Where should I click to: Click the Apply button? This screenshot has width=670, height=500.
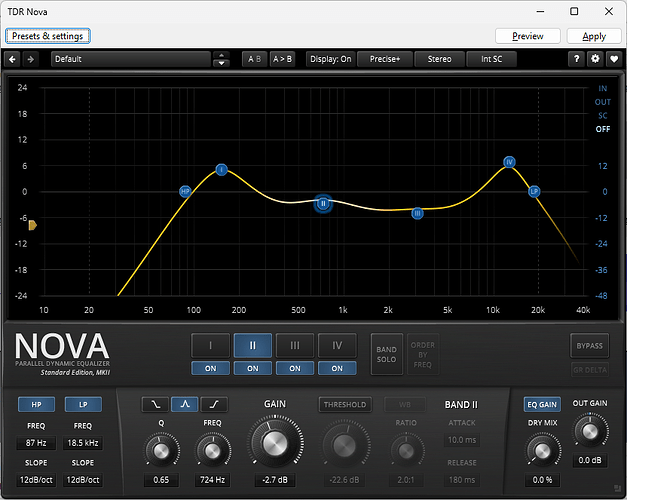pos(594,36)
